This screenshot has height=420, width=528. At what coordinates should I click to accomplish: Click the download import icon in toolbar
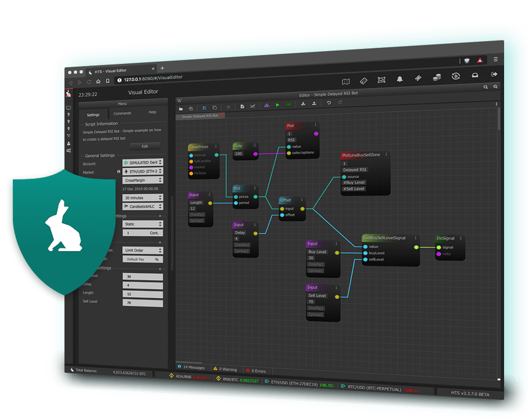pyautogui.click(x=303, y=104)
